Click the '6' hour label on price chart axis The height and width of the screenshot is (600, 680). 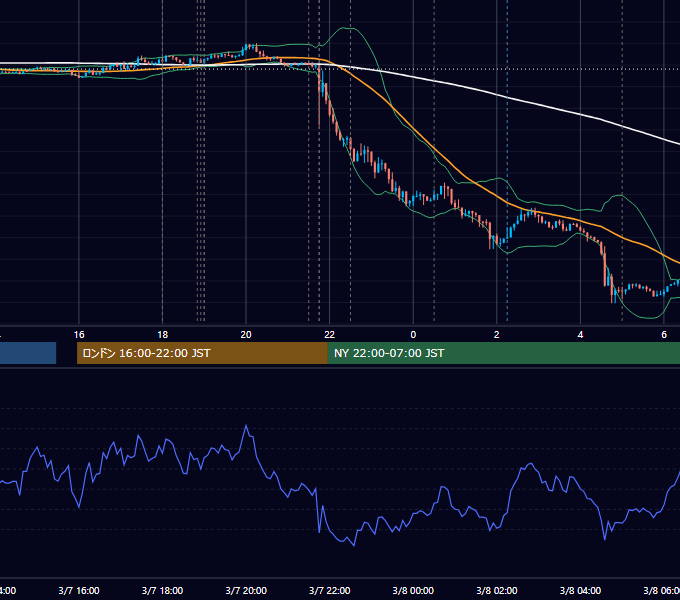click(x=664, y=334)
